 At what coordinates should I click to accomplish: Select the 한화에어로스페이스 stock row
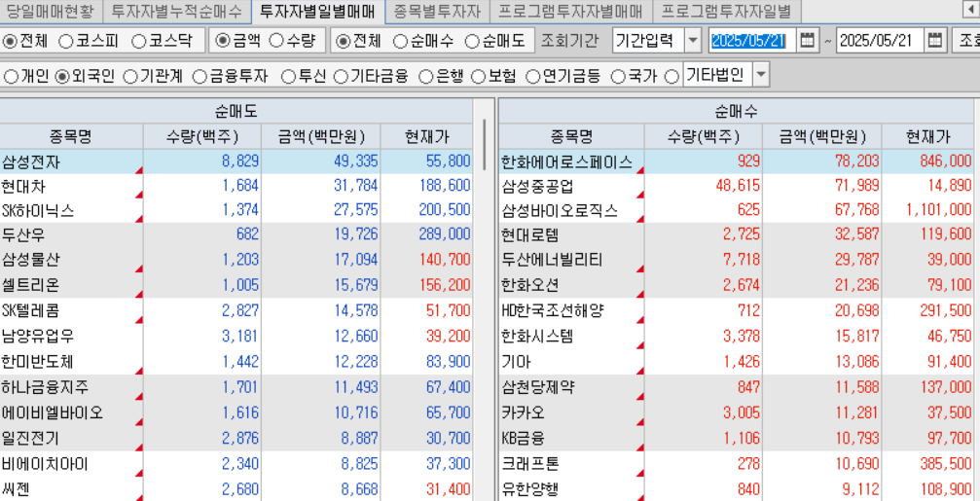tap(738, 161)
